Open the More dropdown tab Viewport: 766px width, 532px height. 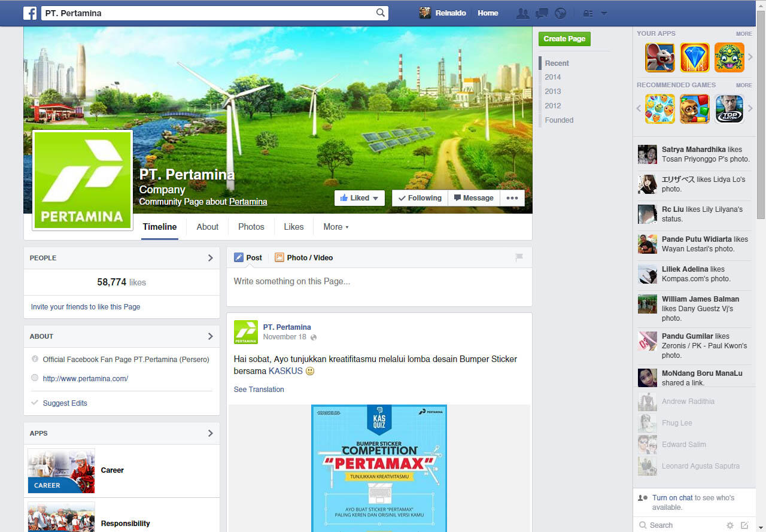336,227
